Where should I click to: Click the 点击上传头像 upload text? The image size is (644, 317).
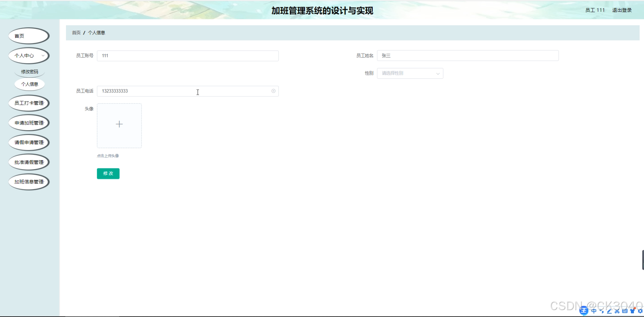pos(107,155)
